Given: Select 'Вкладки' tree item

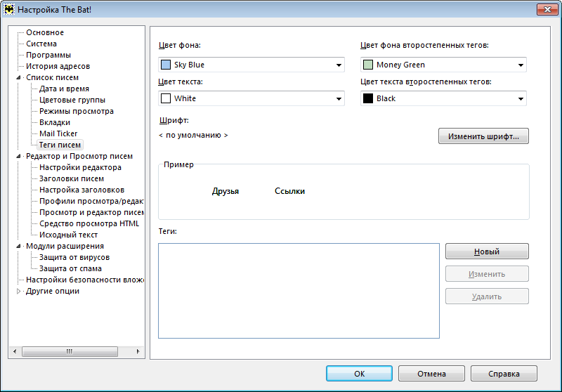Looking at the screenshot, I should tap(55, 122).
